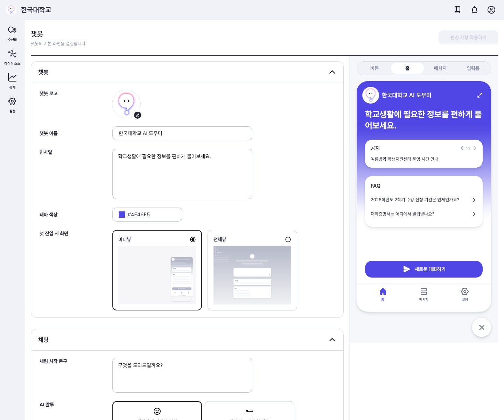Click the 채팅 시작 문구 text area
This screenshot has height=420, width=504.
click(x=182, y=375)
